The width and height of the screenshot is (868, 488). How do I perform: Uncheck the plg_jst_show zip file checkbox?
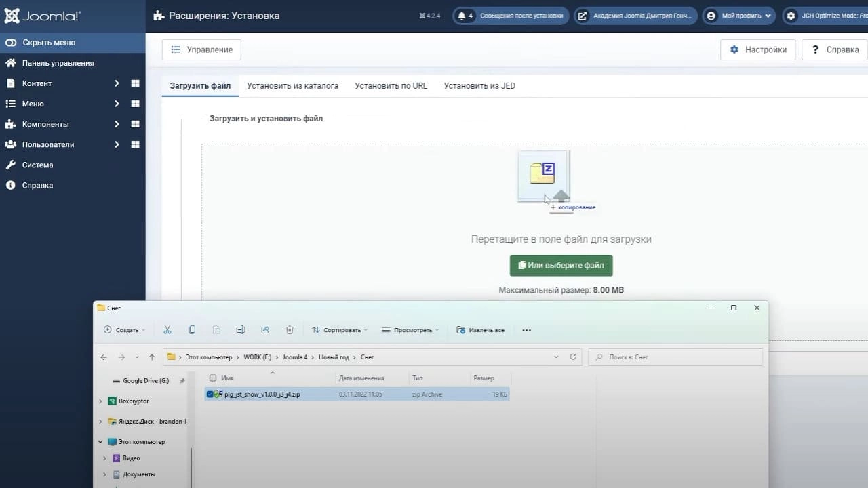(x=210, y=394)
